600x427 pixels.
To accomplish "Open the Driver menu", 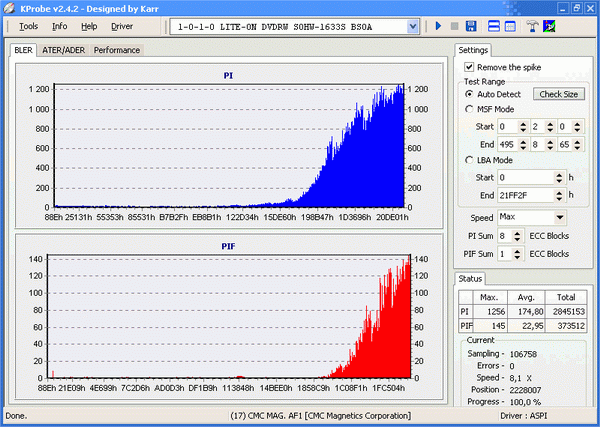I will click(x=122, y=26).
